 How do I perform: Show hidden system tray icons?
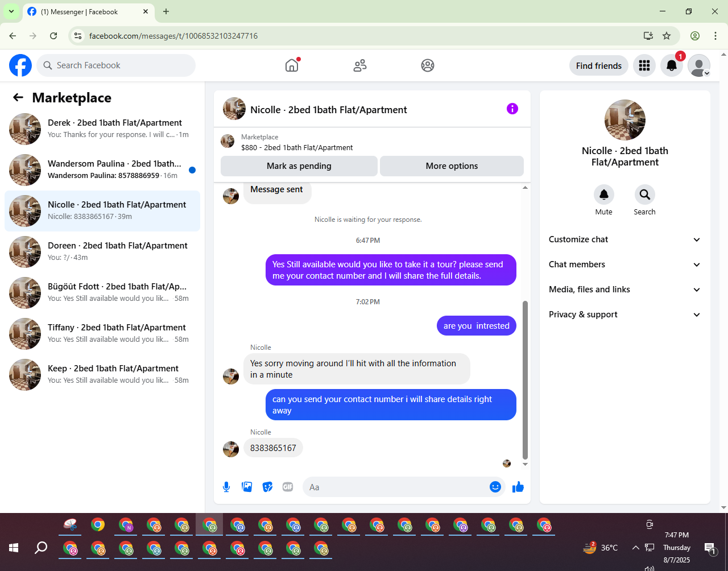pos(635,548)
